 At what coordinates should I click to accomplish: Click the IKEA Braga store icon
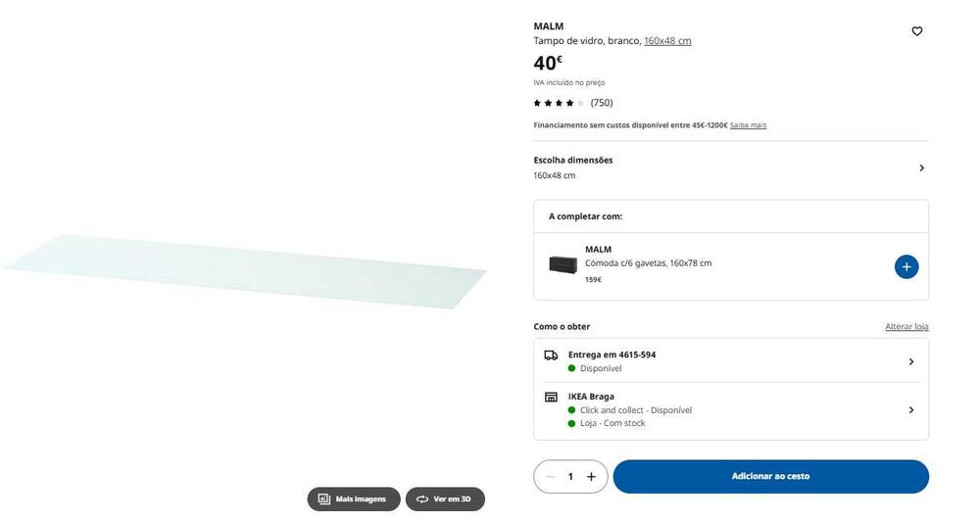coord(551,398)
